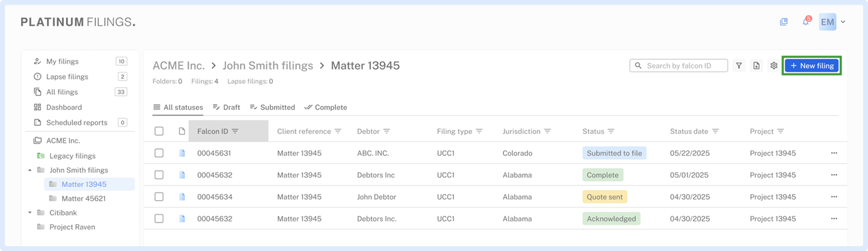The image size is (868, 251).
Task: Click the Platinum Filings logo
Action: [78, 22]
